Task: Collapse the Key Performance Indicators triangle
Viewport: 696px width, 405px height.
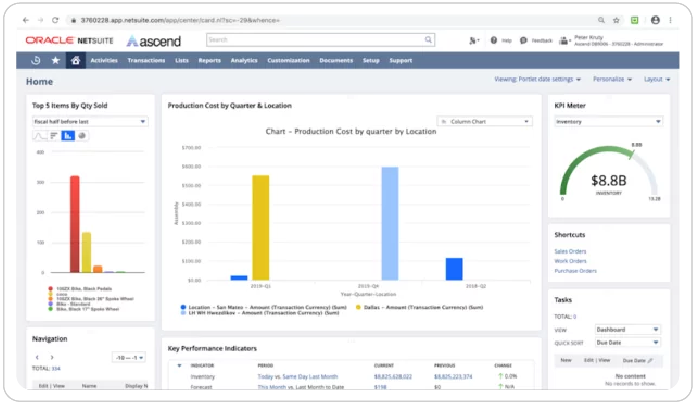Action: click(x=179, y=365)
